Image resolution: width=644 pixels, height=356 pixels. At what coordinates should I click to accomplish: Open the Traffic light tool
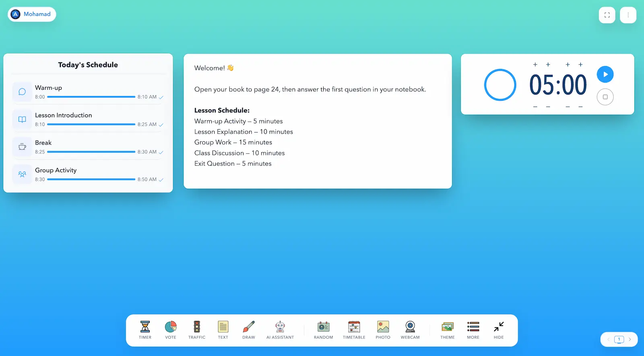click(x=197, y=330)
